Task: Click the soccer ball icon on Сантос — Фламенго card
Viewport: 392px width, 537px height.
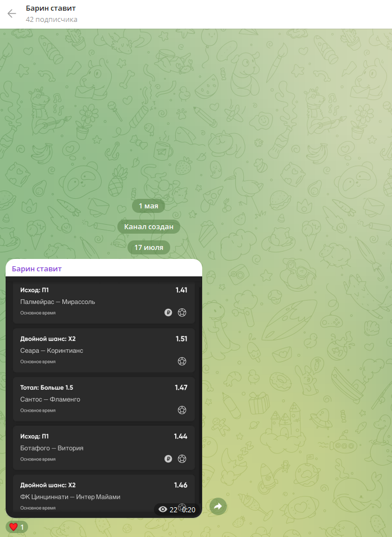Action: point(182,410)
